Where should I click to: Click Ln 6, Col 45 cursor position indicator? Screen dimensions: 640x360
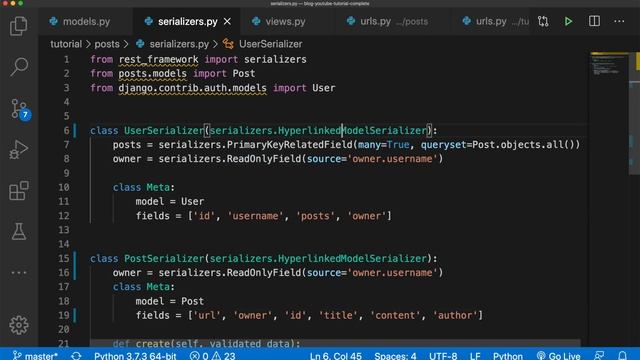point(336,356)
